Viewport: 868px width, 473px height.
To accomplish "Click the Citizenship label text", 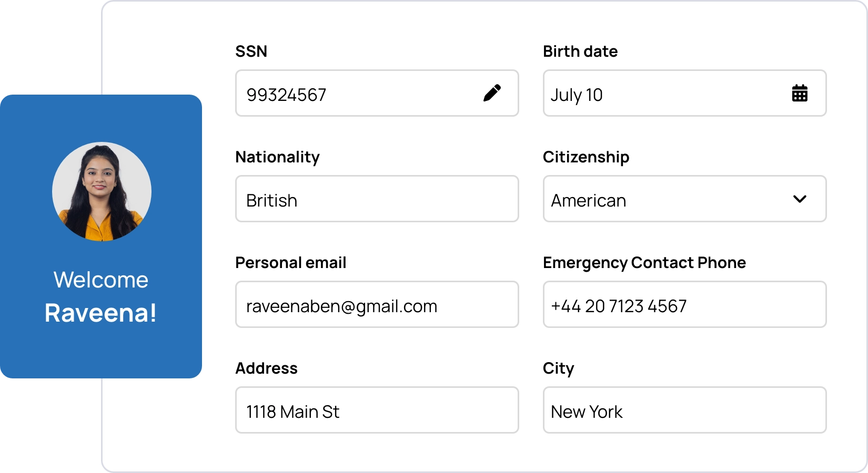I will click(x=586, y=157).
